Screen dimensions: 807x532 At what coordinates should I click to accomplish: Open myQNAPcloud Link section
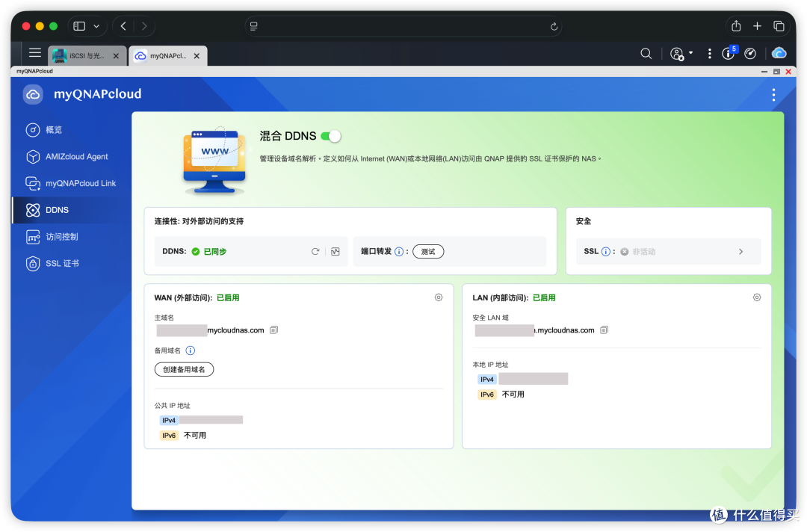coord(71,184)
